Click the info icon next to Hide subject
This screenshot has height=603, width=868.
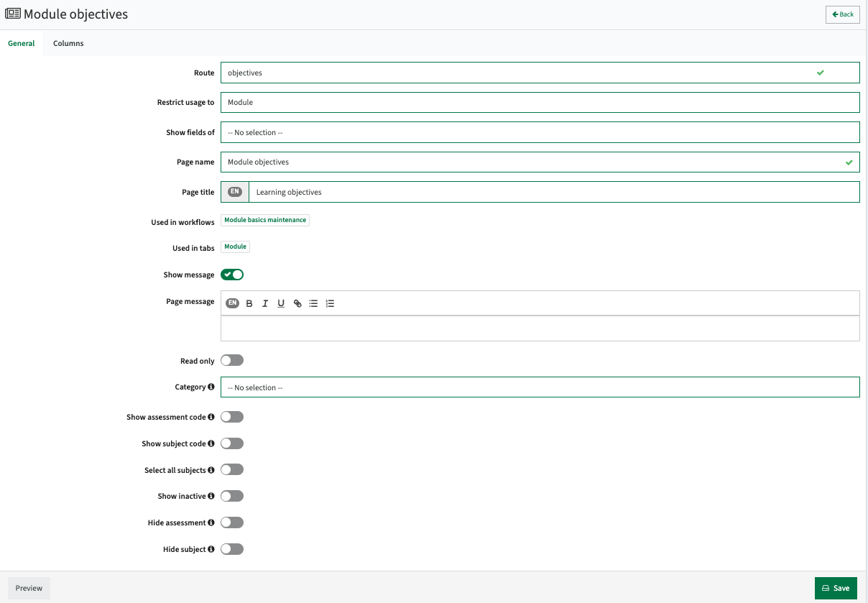(x=211, y=549)
